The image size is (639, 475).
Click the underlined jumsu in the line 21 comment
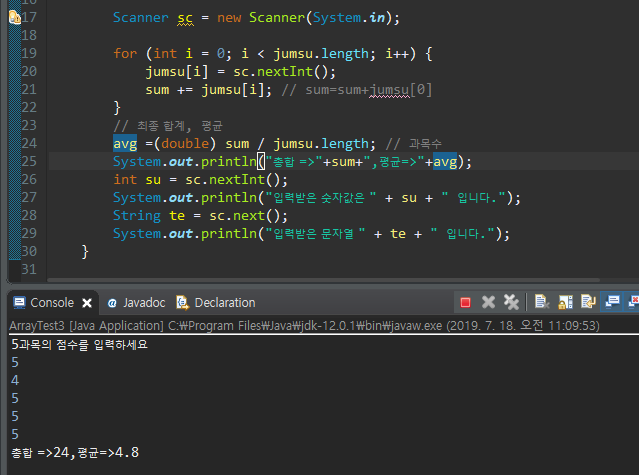[390, 90]
